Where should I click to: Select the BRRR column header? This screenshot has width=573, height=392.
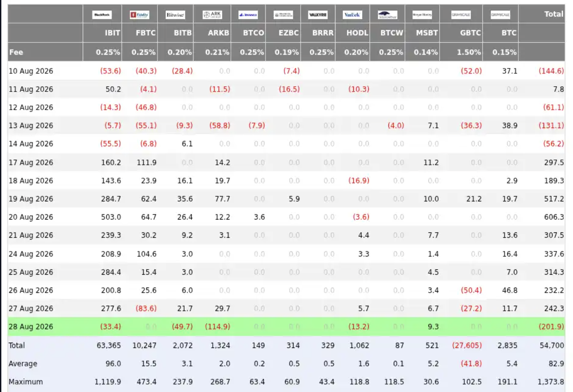point(323,33)
